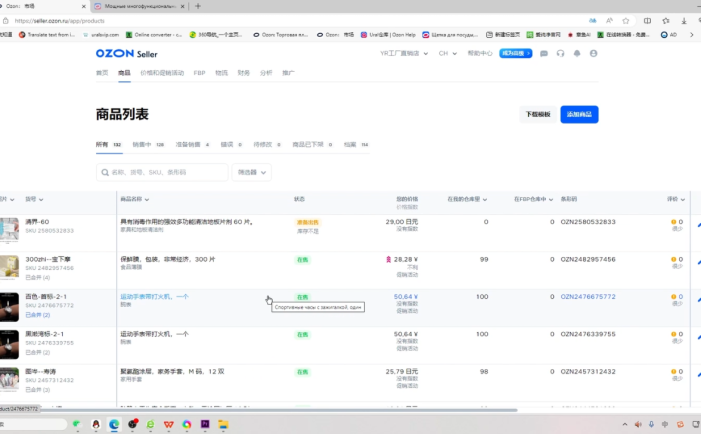
Task: Click the magnifier icon in product search
Action: 105,172
